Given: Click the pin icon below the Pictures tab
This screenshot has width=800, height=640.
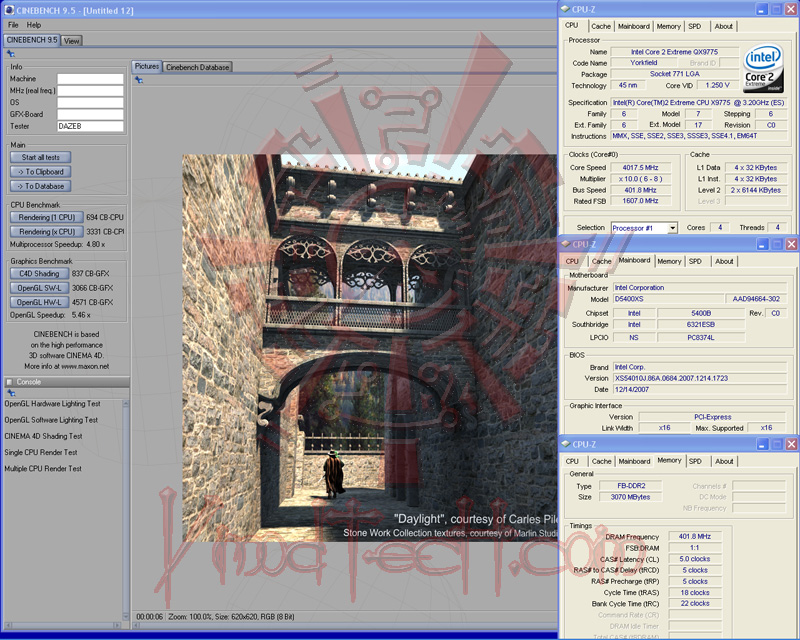Looking at the screenshot, I should (x=139, y=80).
